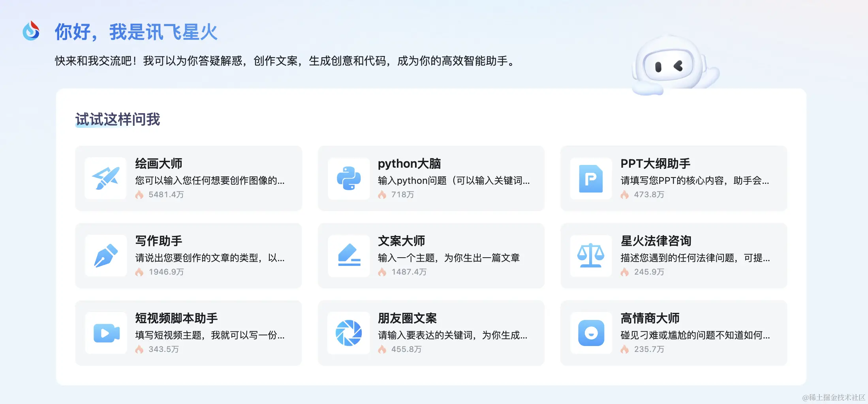The height and width of the screenshot is (404, 868).
Task: Click the flame icon beside 343.5万
Action: 139,349
